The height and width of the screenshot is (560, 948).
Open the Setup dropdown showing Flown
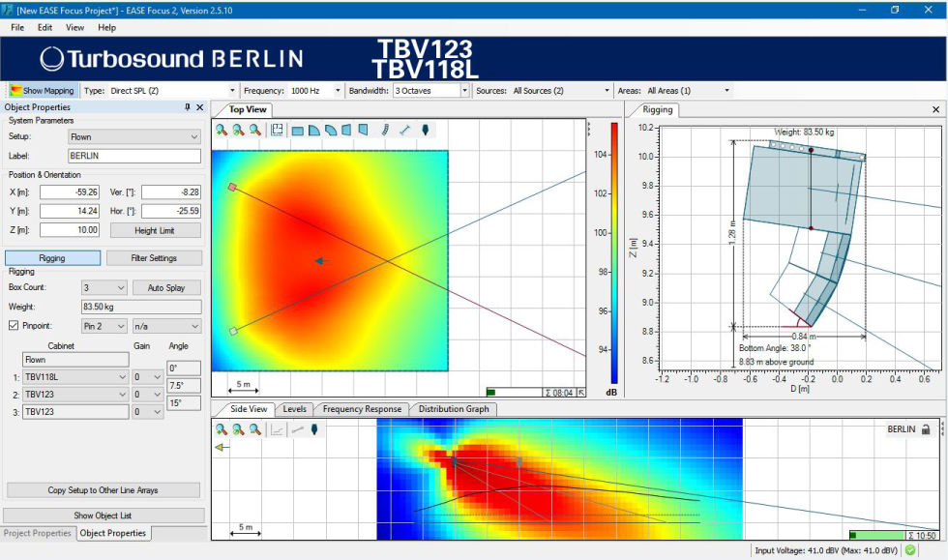(x=133, y=136)
